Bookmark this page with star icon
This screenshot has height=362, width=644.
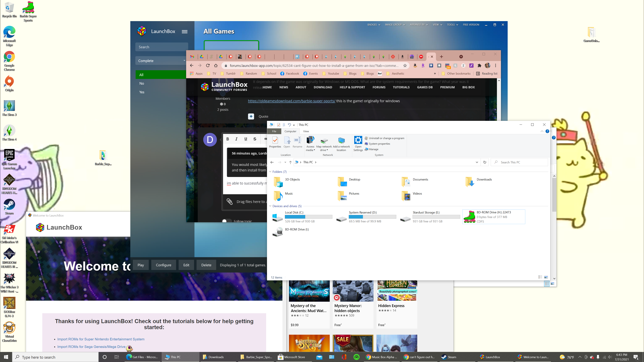point(405,66)
